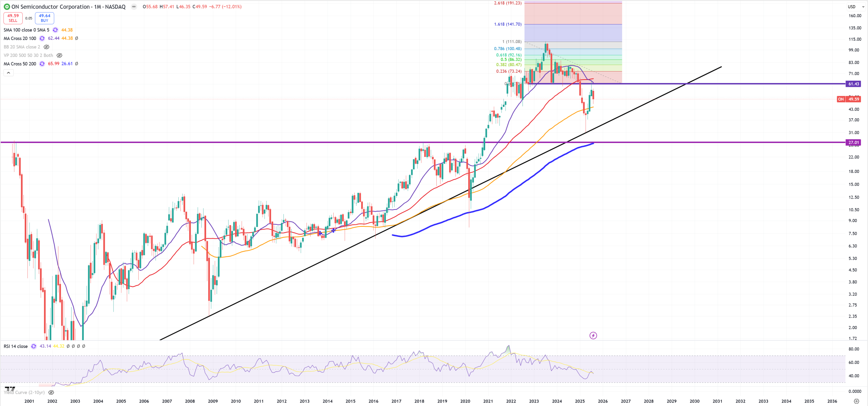Click the green ON Semiconductor logo icon
This screenshot has width=868, height=406.
[7, 7]
